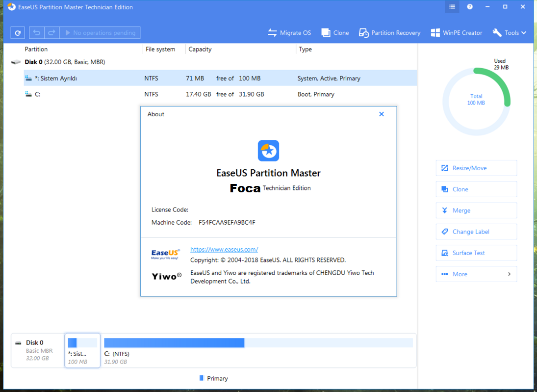Viewport: 537px width, 392px height.
Task: Click Change Label in side panel
Action: (x=476, y=232)
